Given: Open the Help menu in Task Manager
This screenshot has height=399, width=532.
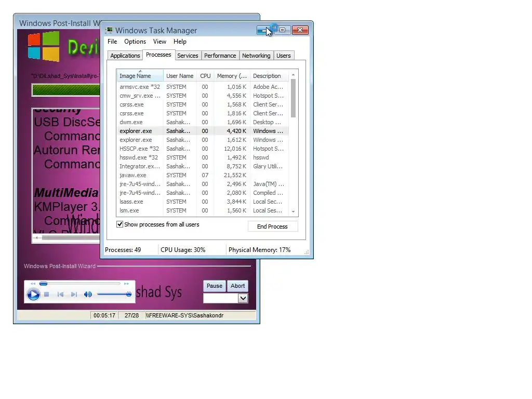Looking at the screenshot, I should pyautogui.click(x=180, y=42).
